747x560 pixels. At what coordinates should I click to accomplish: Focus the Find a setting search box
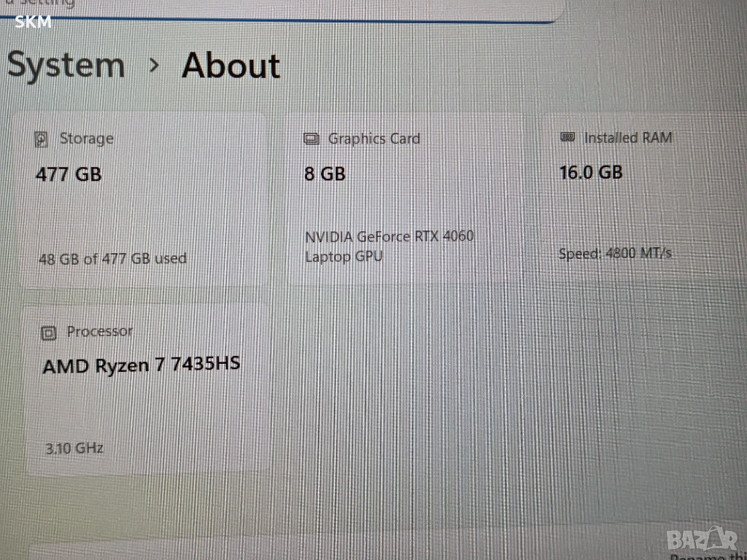281,9
